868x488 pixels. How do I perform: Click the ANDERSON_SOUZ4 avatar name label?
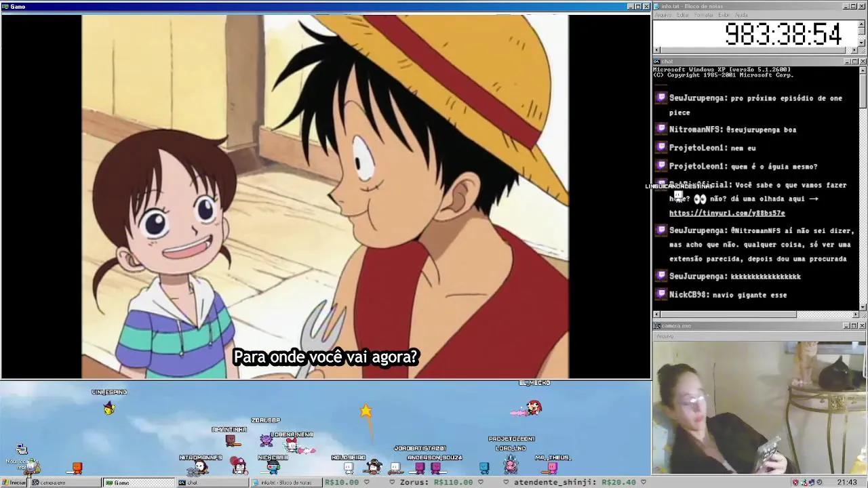point(434,457)
